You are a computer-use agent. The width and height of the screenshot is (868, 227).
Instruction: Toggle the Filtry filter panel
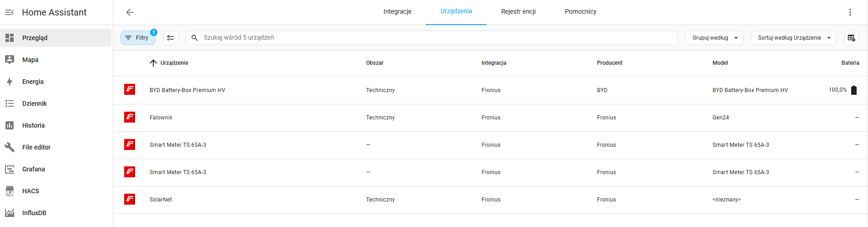pyautogui.click(x=138, y=38)
